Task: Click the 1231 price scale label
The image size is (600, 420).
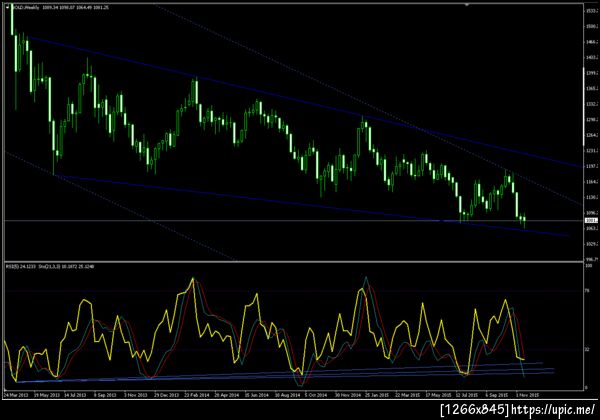Action: pos(592,151)
